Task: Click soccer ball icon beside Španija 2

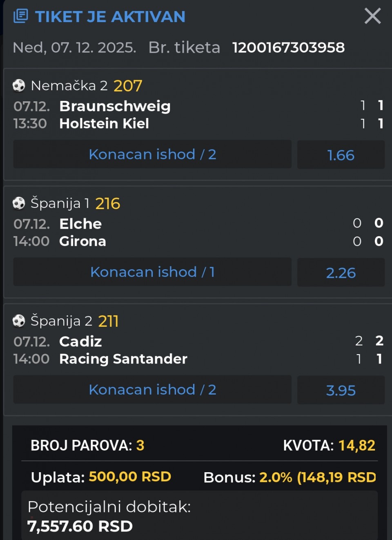Action: pos(19,321)
